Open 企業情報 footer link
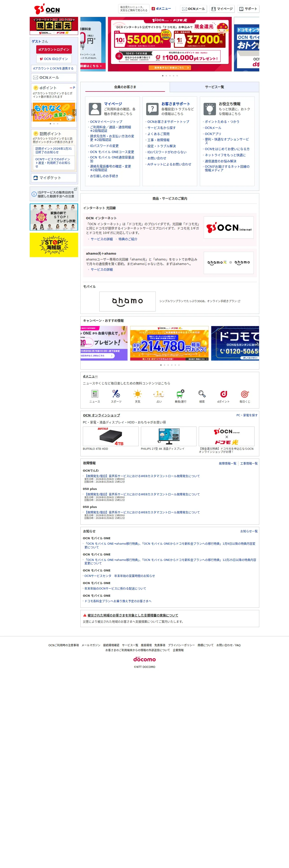 [178, 650]
